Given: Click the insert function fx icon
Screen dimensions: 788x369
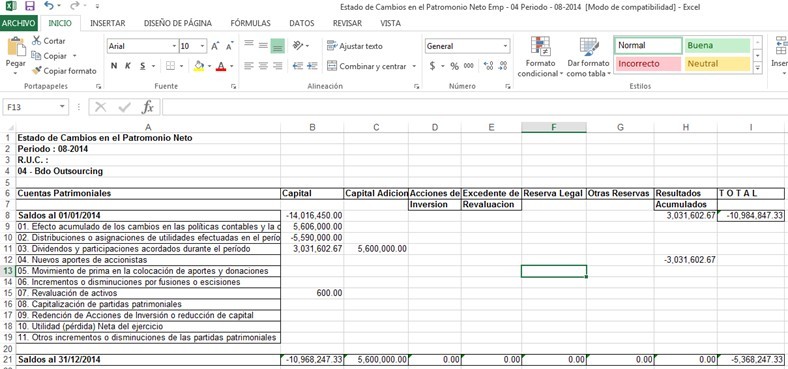Looking at the screenshot, I should 148,107.
